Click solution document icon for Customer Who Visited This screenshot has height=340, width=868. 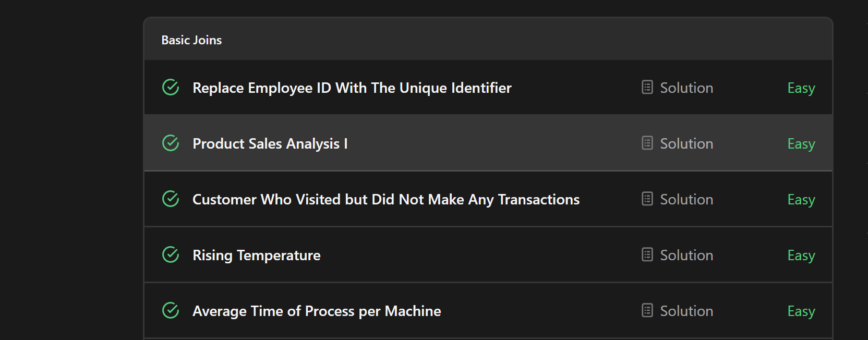coord(647,199)
